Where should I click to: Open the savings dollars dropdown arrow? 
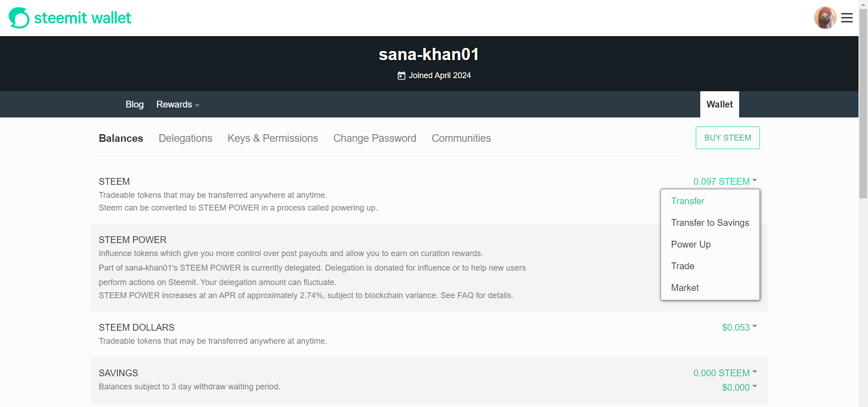coord(755,387)
